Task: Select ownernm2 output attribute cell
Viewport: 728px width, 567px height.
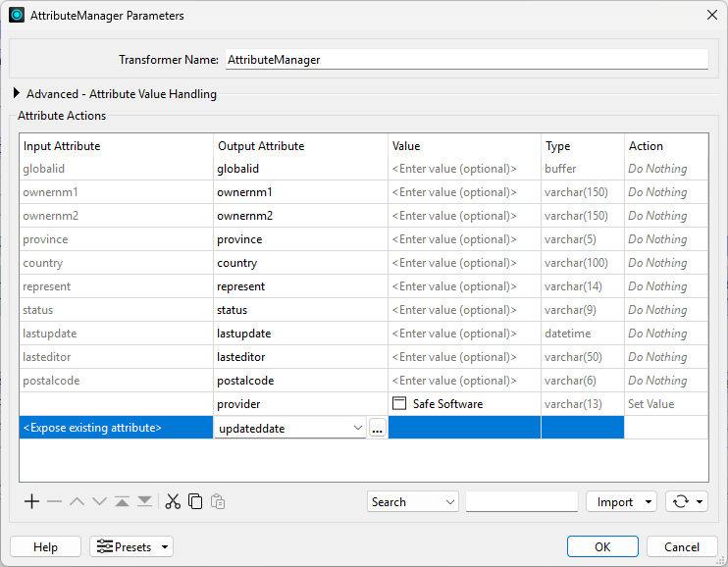Action: point(300,216)
